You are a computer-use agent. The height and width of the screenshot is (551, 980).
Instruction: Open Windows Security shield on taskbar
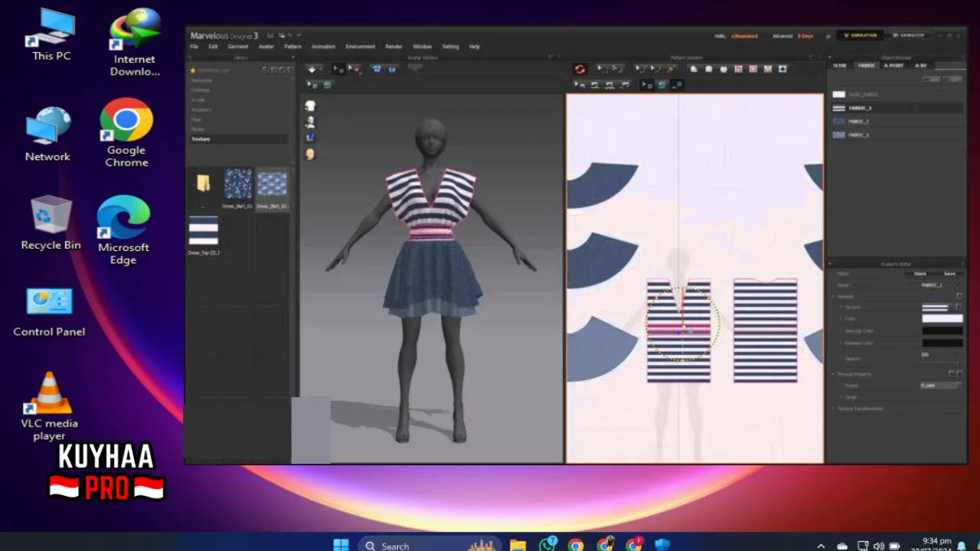[662, 545]
